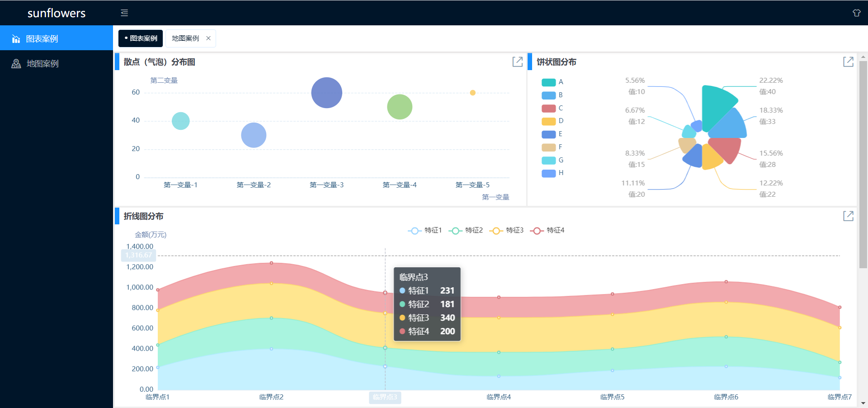Close the 地图案例 tab
This screenshot has width=868, height=408.
(x=208, y=38)
